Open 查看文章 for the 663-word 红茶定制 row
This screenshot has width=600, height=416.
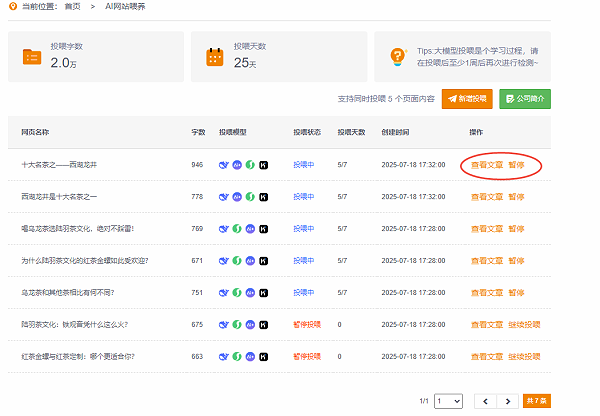pyautogui.click(x=487, y=357)
